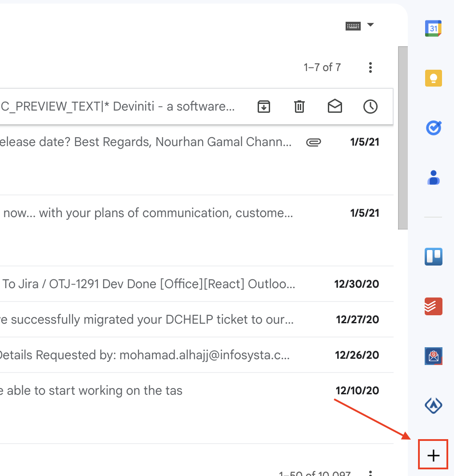Viewport: 454px width, 476px height.
Task: Open Google Keep notes panel
Action: [x=433, y=77]
